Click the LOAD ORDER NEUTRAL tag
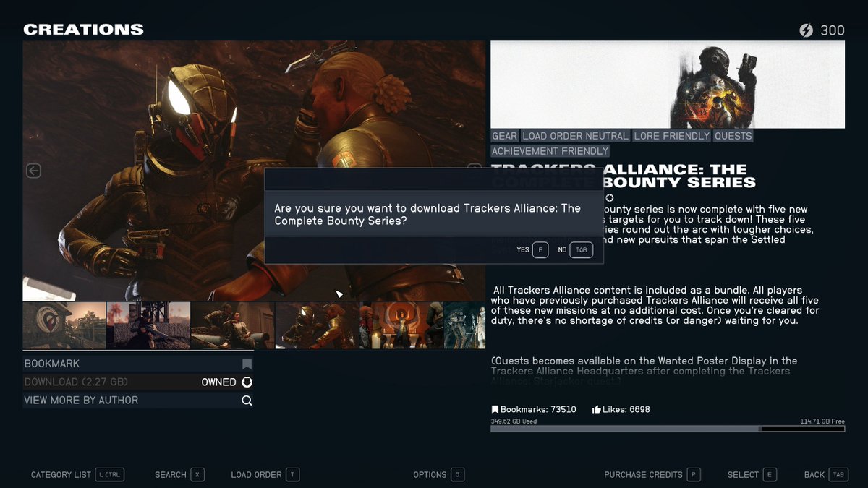 [576, 136]
